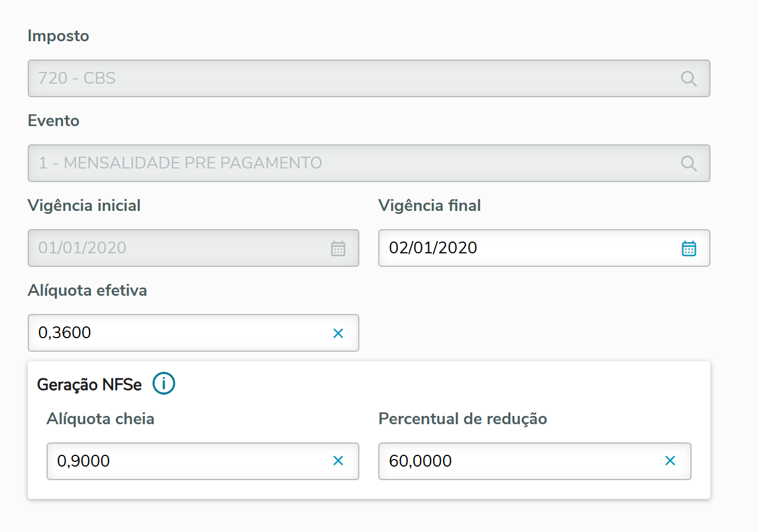Click the Imposto label text

[58, 36]
